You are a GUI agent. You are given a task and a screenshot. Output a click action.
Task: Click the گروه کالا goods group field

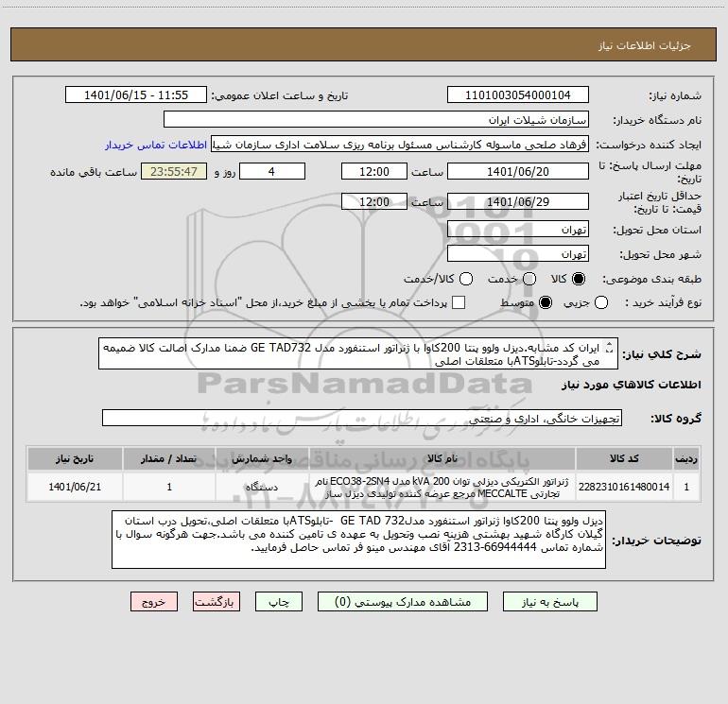click(362, 418)
